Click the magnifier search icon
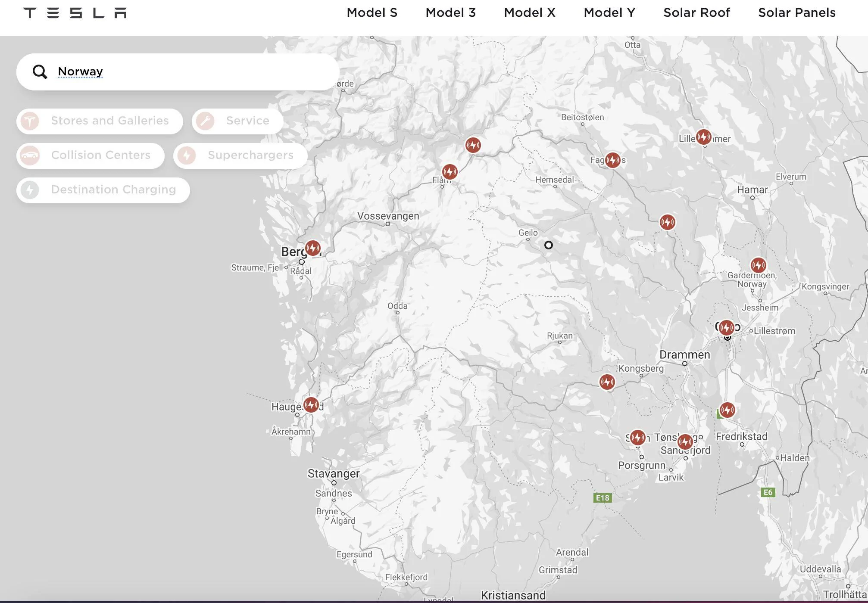This screenshot has height=603, width=868. pyautogui.click(x=40, y=72)
